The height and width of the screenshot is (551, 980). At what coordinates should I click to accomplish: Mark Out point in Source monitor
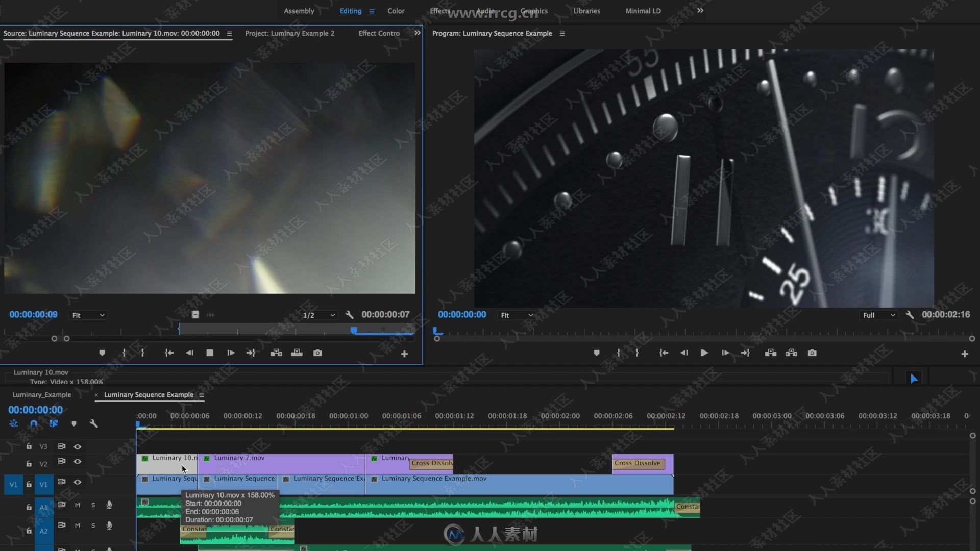coord(142,353)
